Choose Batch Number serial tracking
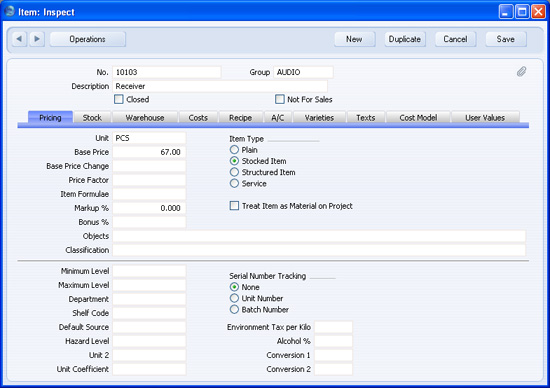Viewport: 550px width, 388px height. 234,309
